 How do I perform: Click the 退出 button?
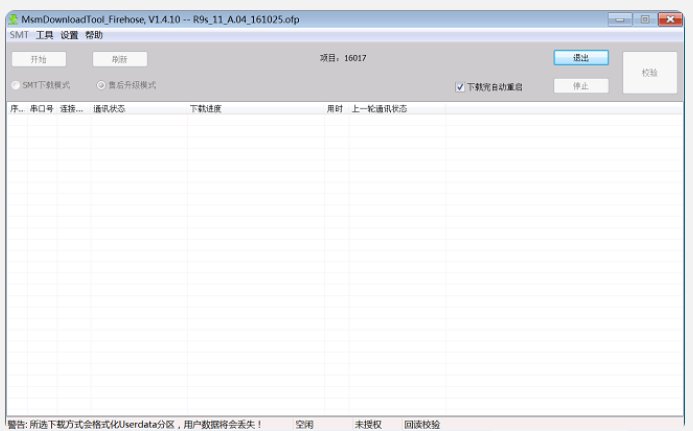[581, 58]
